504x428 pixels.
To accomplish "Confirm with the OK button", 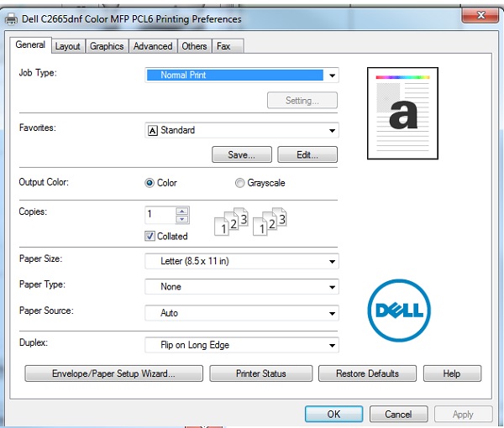I will click(x=334, y=415).
